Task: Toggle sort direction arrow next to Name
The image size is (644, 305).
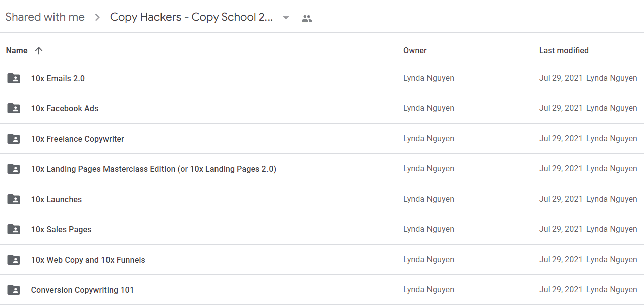Action: pyautogui.click(x=39, y=50)
